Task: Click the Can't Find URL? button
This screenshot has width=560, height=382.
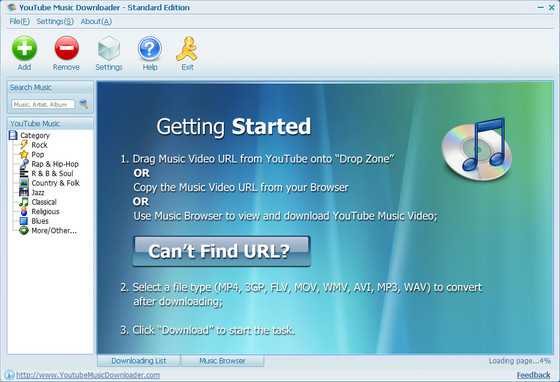Action: (x=222, y=251)
